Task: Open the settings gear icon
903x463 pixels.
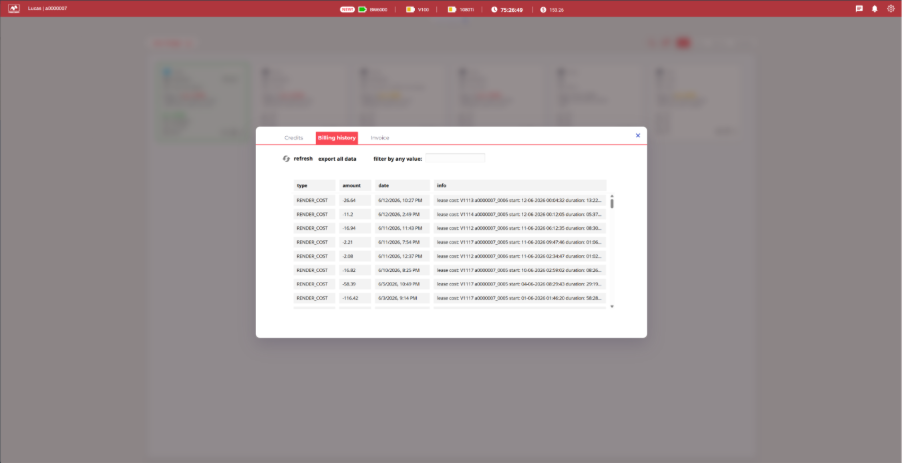Action: point(891,9)
